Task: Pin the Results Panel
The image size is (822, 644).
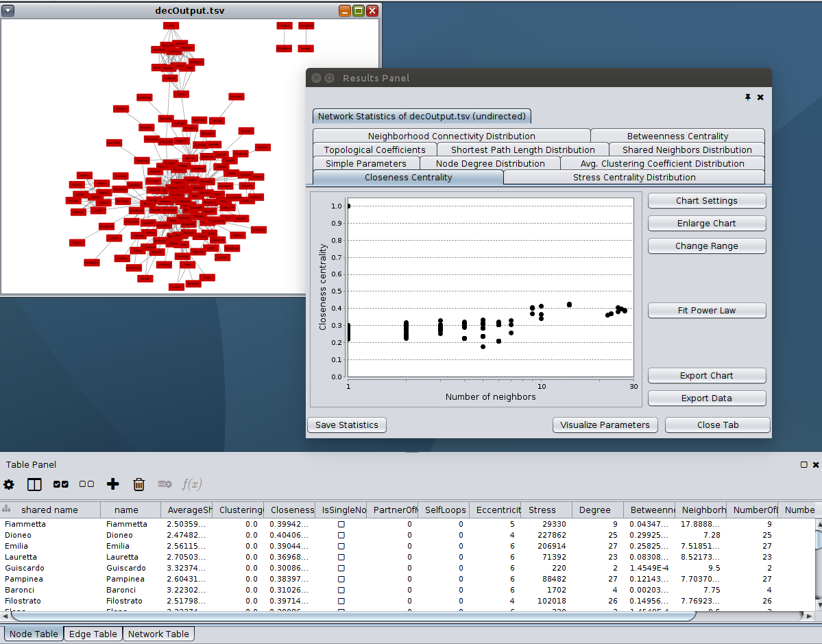Action: pos(748,97)
